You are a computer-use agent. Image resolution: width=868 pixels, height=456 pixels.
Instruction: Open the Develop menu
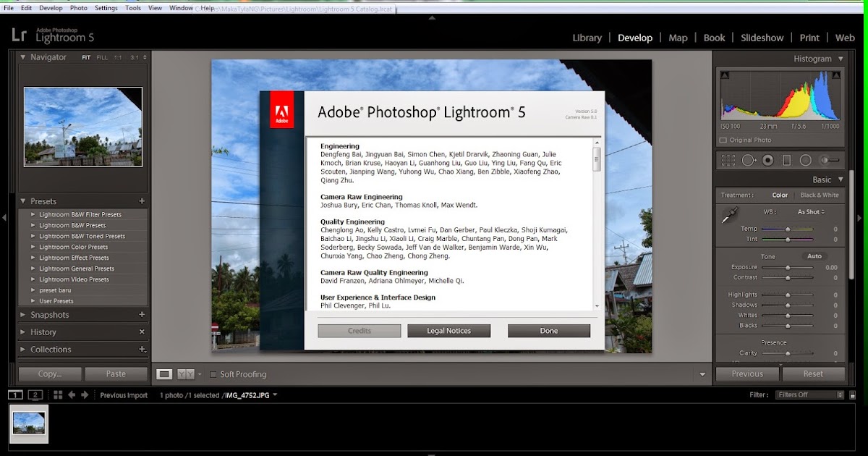51,8
